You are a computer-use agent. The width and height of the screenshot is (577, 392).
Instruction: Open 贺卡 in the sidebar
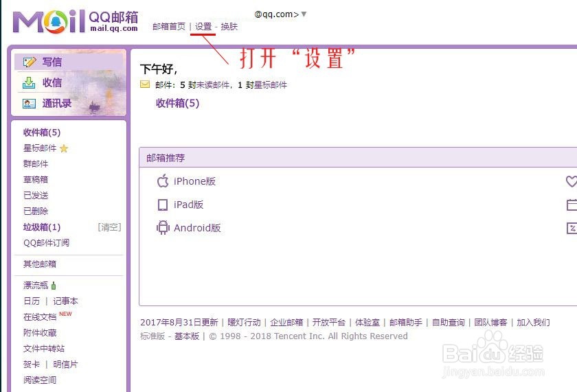pyautogui.click(x=32, y=365)
